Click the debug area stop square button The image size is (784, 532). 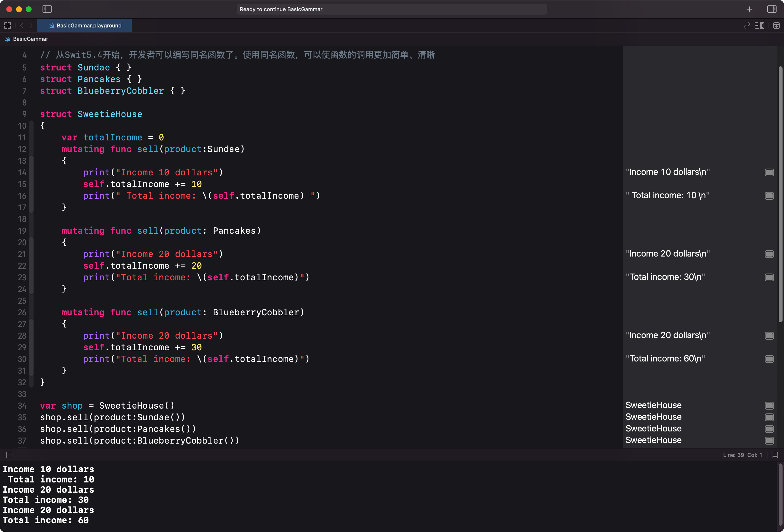pyautogui.click(x=9, y=455)
